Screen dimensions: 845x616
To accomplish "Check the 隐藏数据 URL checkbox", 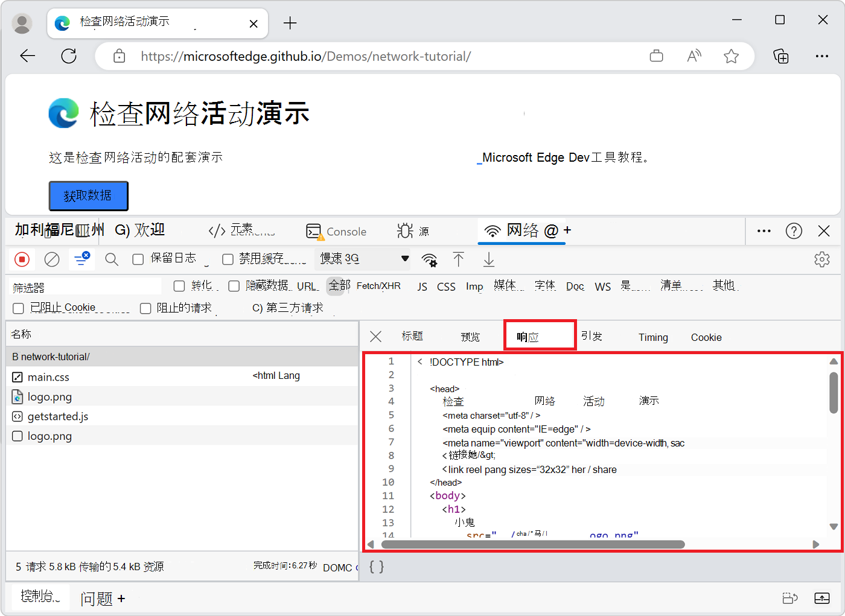I will [x=234, y=286].
